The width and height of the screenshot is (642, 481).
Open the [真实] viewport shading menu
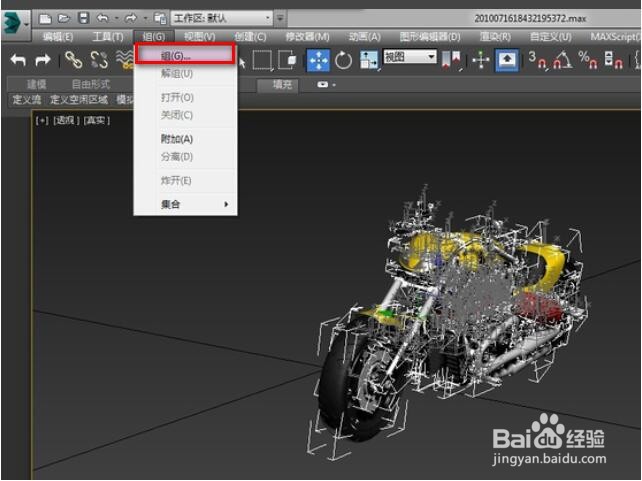click(x=97, y=120)
